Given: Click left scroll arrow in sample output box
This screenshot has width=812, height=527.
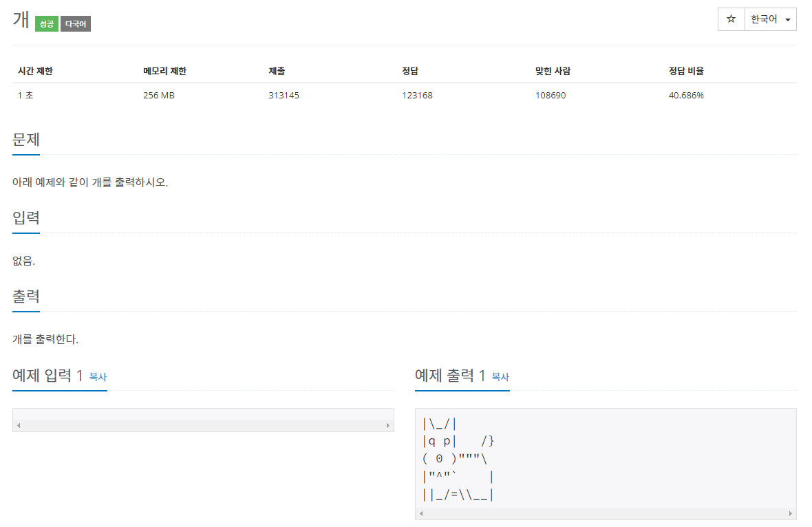Looking at the screenshot, I should pyautogui.click(x=421, y=513).
